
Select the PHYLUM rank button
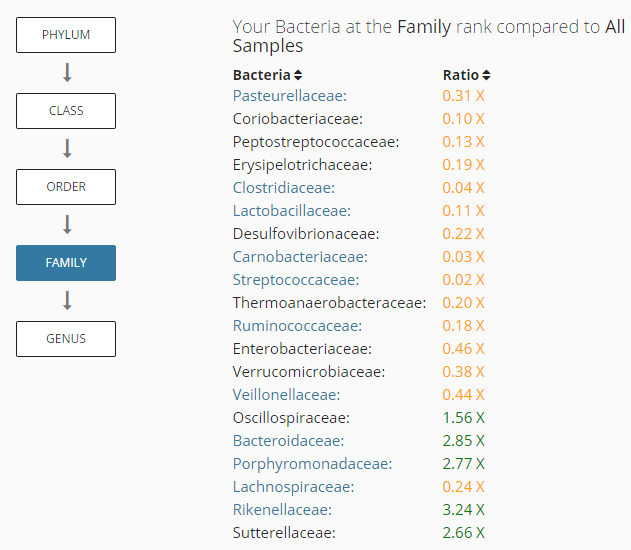click(66, 35)
